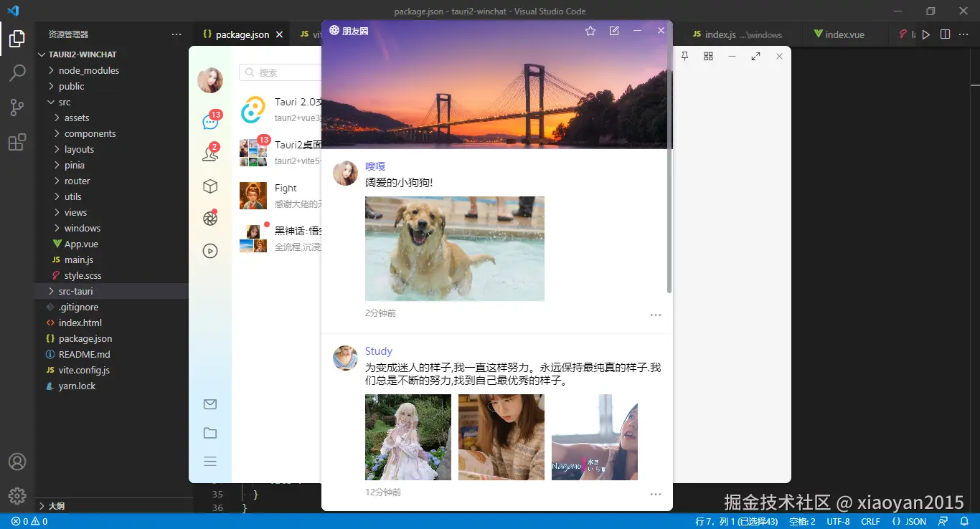Viewport: 980px width, 529px height.
Task: Toggle the pin icon on the floating panel
Action: click(x=684, y=55)
